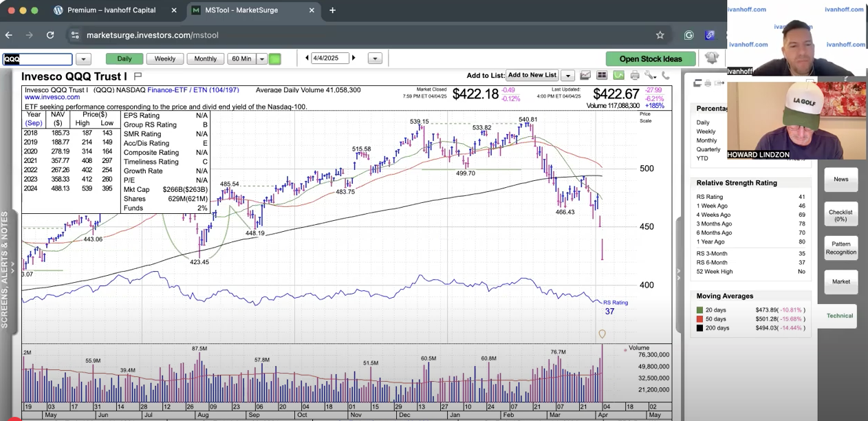
Task: Go back one browser page
Action: coord(9,35)
